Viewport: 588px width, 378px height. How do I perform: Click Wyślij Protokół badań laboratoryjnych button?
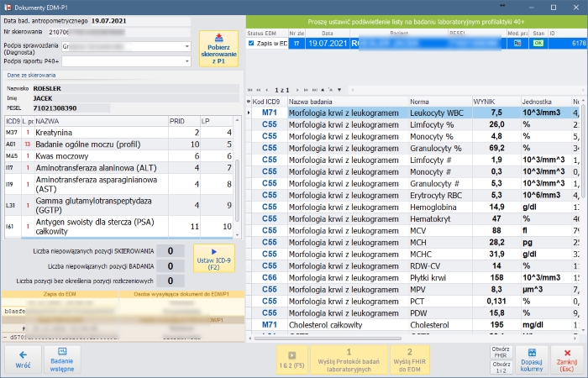349,360
